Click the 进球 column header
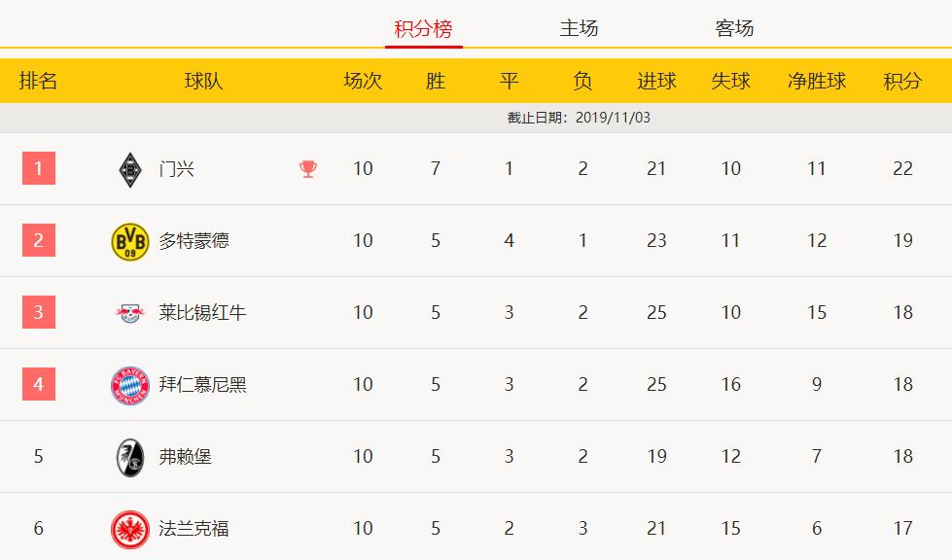Image resolution: width=952 pixels, height=560 pixels. [x=656, y=81]
